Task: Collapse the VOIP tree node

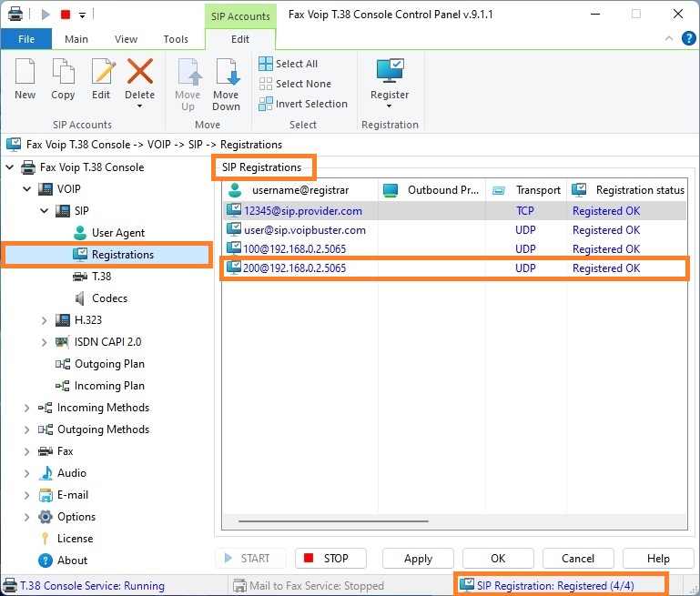Action: 27,189
